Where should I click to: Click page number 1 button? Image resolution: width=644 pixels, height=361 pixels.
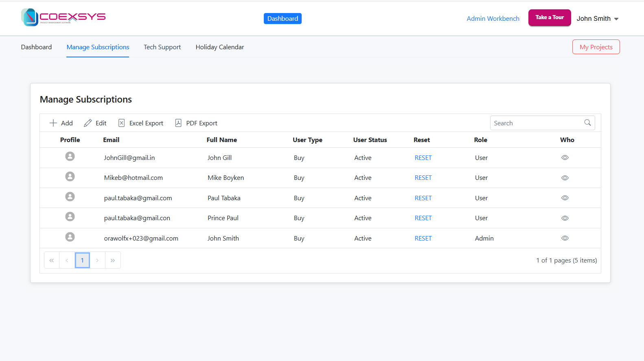82,260
